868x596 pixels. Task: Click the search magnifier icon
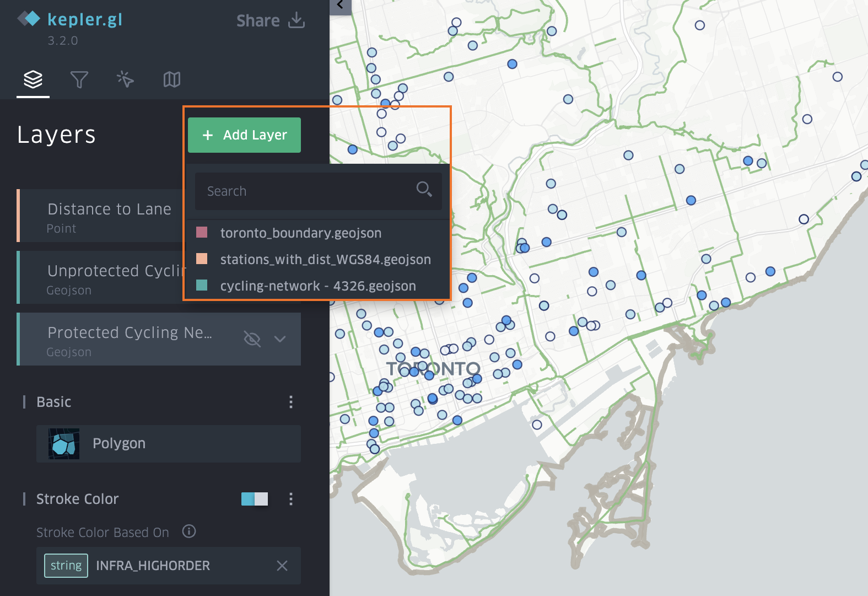(x=424, y=190)
